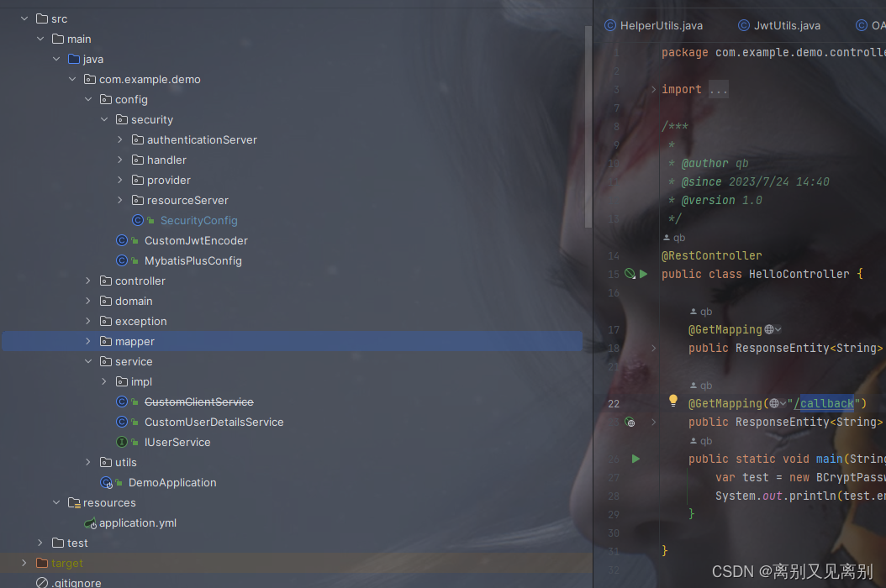This screenshot has height=588, width=886.
Task: Click the .gitignore file icon
Action: [x=42, y=582]
